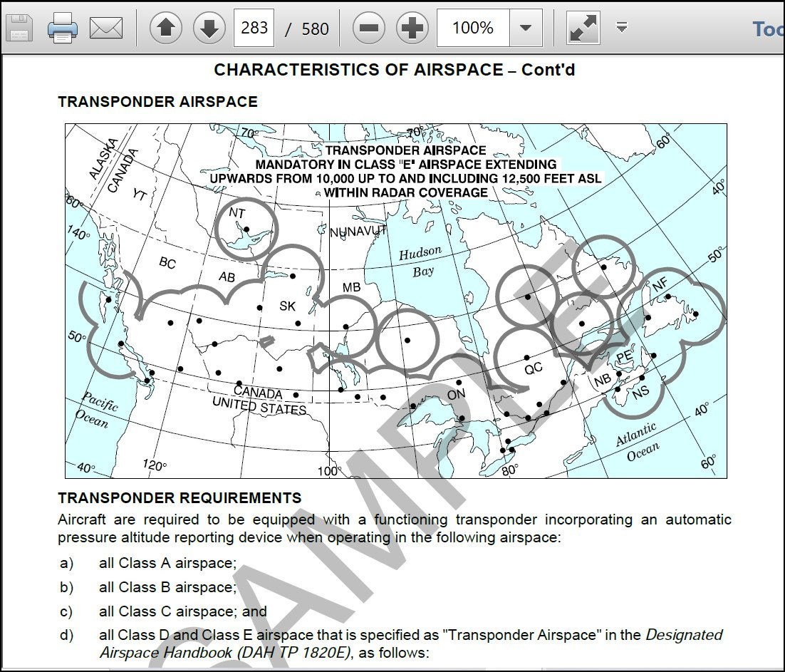The width and height of the screenshot is (785, 672).
Task: Click the TRANSPONDER REQUIREMENTS heading
Action: tap(180, 497)
